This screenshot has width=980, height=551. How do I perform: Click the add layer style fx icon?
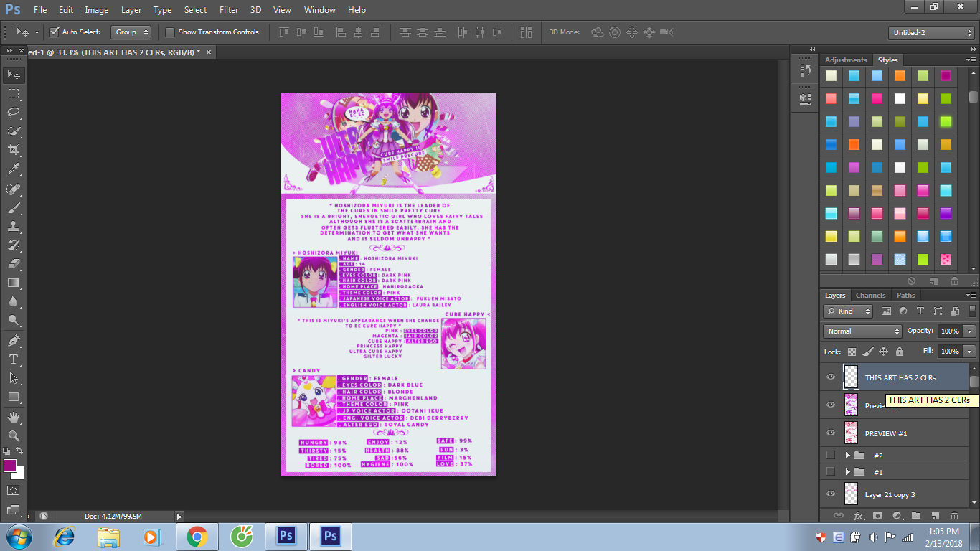[858, 516]
